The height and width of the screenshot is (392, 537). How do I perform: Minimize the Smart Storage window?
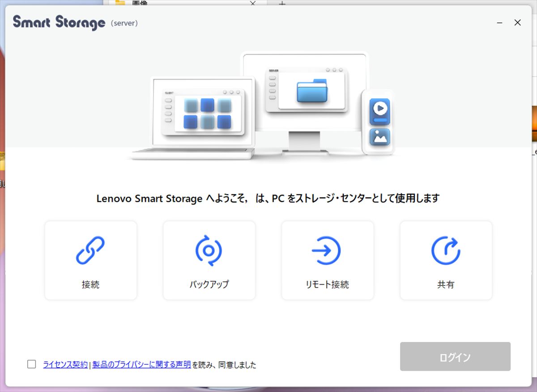coord(499,23)
